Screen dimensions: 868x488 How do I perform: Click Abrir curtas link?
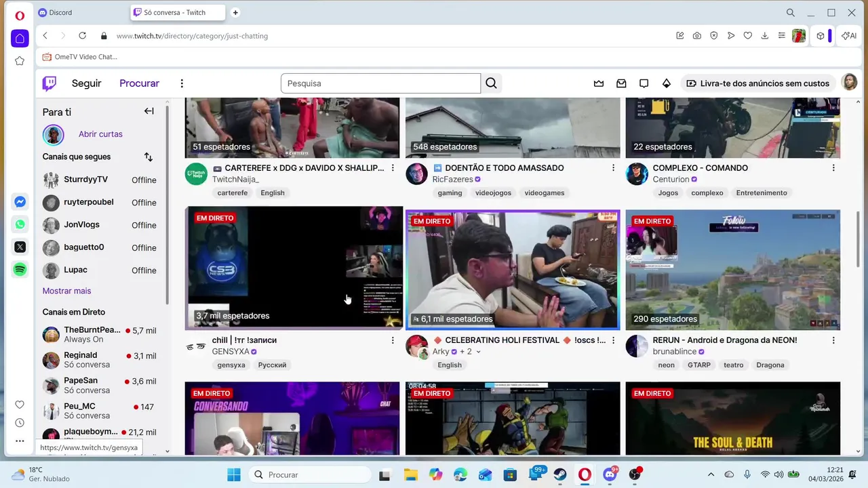click(x=100, y=134)
